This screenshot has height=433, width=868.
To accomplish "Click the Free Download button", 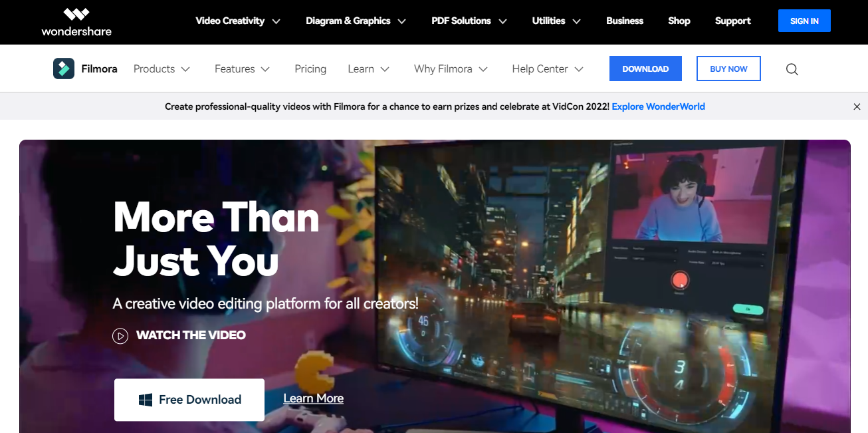I will [x=189, y=400].
